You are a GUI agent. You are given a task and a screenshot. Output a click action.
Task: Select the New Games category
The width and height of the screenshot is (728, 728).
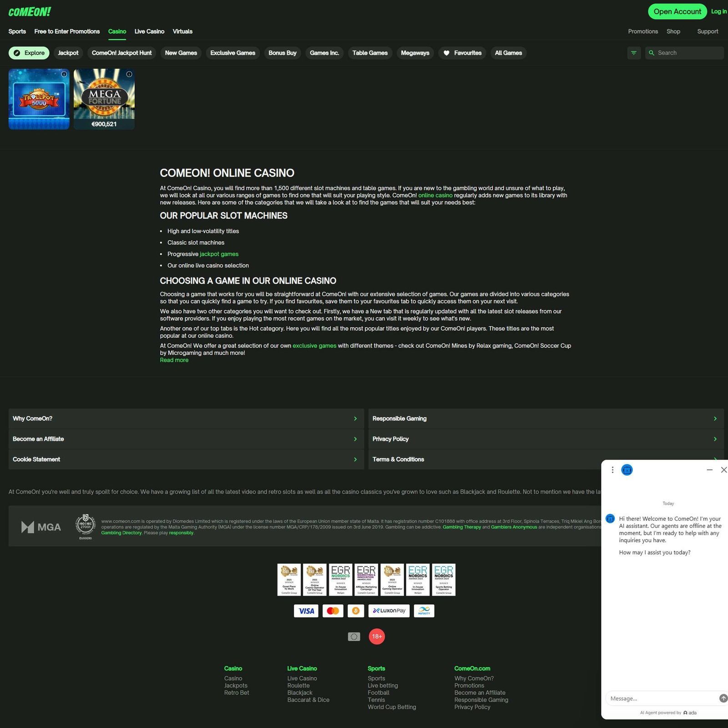tap(181, 53)
